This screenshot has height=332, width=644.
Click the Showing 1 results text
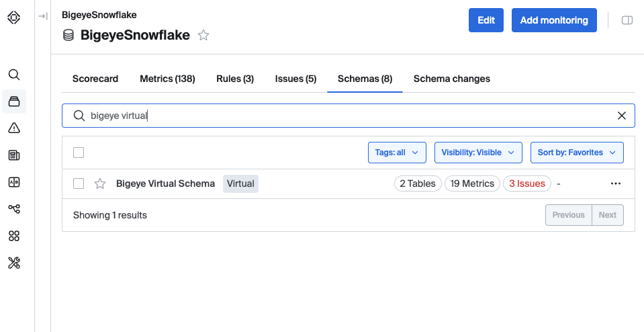(x=110, y=215)
